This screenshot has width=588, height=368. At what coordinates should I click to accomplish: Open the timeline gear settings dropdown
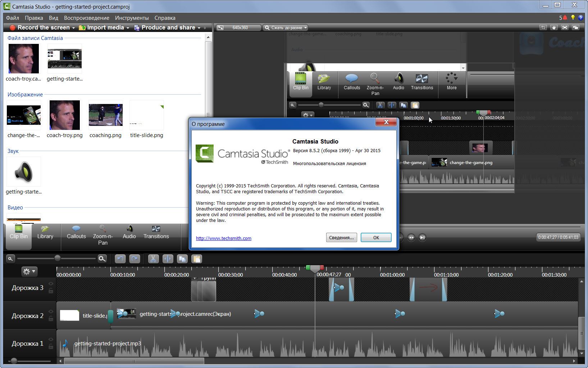click(29, 272)
